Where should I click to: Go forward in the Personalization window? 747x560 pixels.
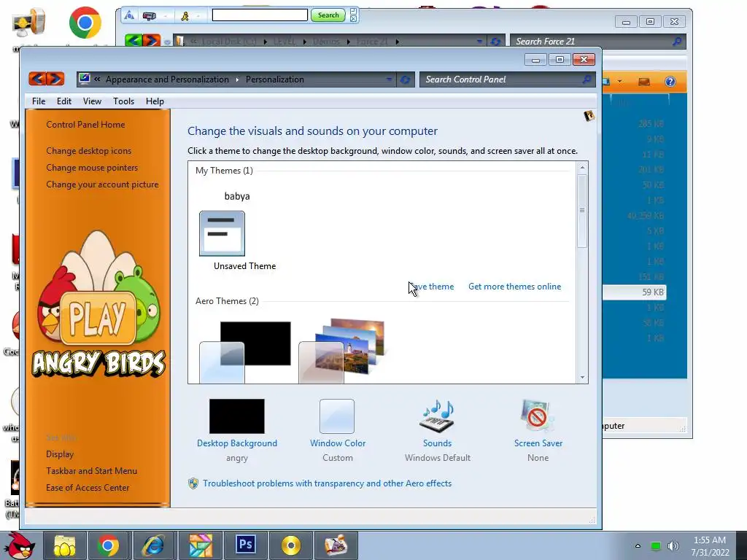click(x=55, y=79)
